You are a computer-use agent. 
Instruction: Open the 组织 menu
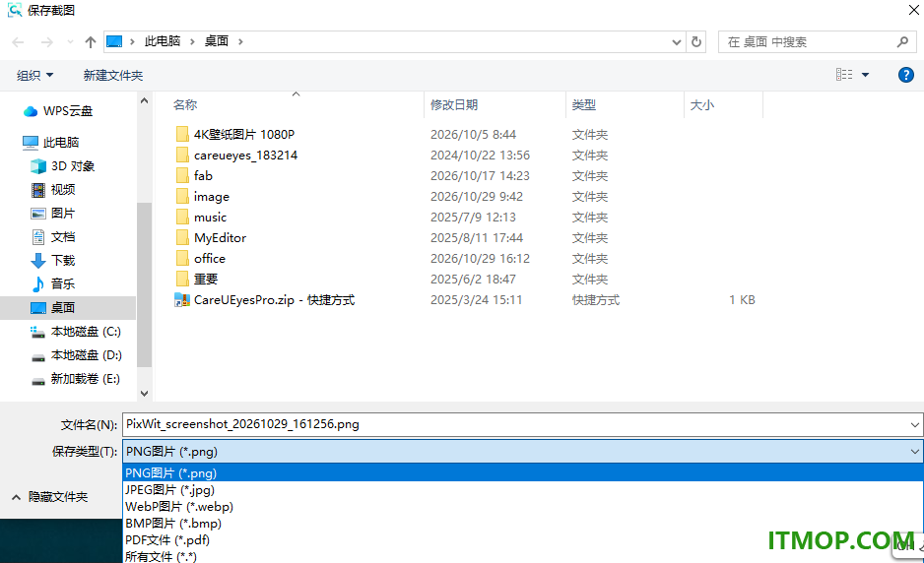[x=34, y=76]
